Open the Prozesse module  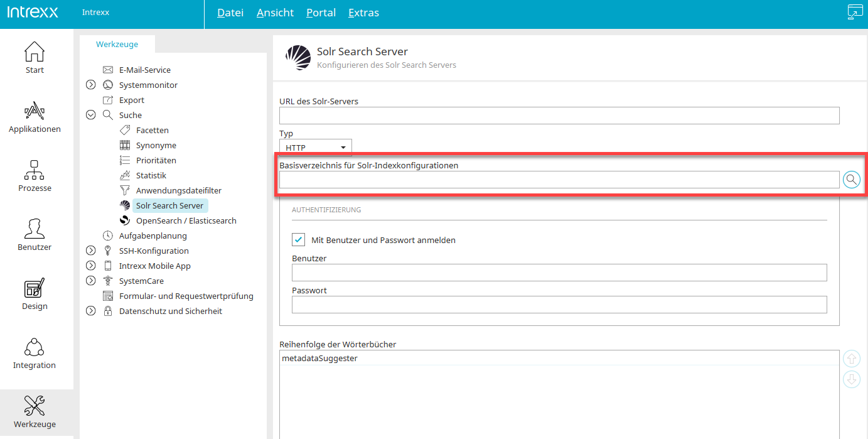tap(35, 176)
